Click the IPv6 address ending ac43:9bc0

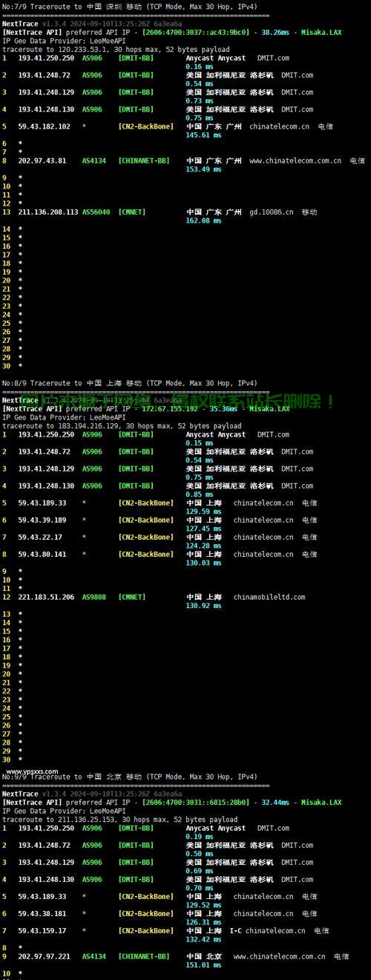(195, 33)
